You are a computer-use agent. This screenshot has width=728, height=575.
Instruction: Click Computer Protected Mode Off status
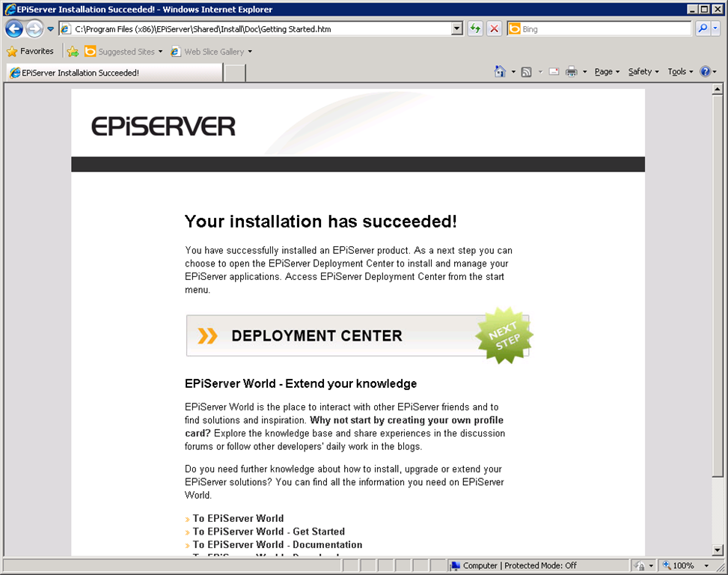[x=519, y=565]
